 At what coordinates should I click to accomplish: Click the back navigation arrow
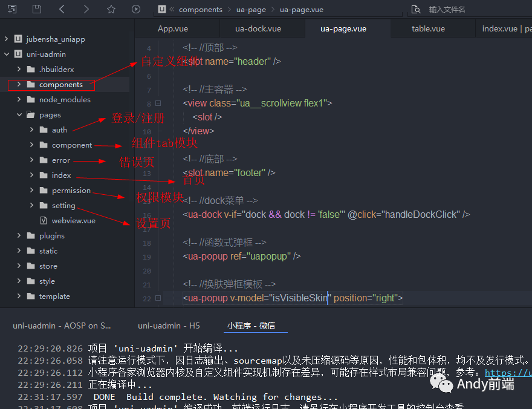pos(62,9)
